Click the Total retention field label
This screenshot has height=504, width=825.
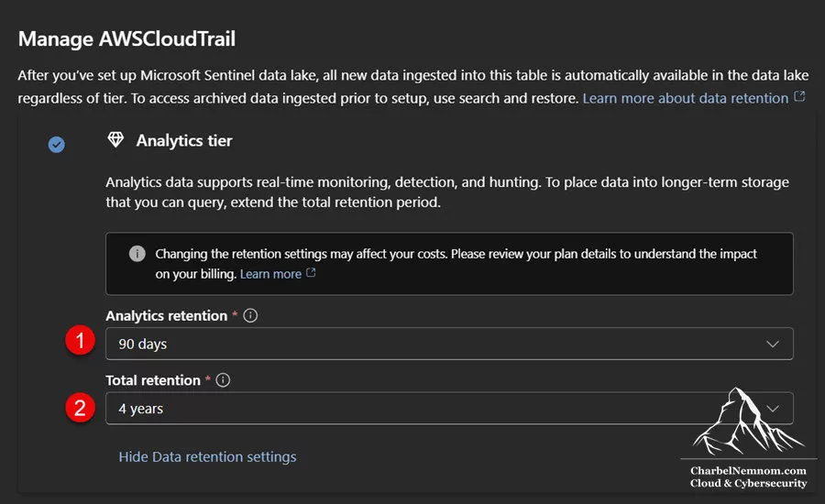click(153, 380)
